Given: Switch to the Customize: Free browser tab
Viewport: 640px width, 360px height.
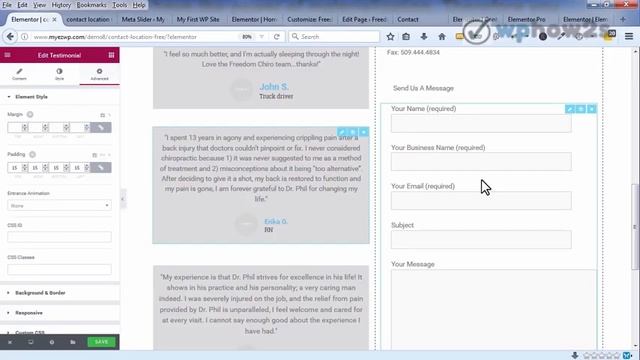Looking at the screenshot, I should (x=309, y=20).
